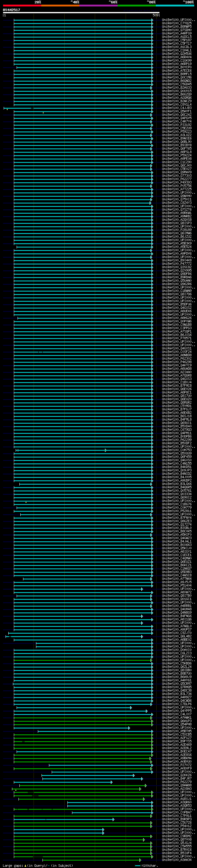
Task: Open hit UniRef100_C5P187
Action: click(177, 40)
